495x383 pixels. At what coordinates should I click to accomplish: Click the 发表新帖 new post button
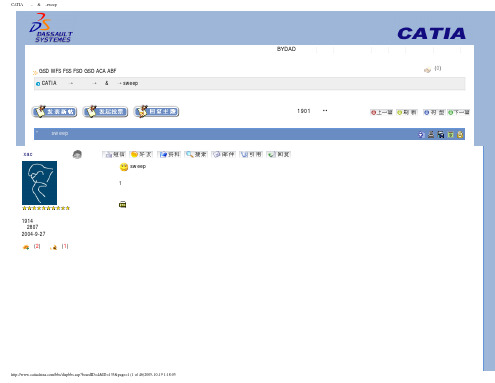tap(54, 111)
